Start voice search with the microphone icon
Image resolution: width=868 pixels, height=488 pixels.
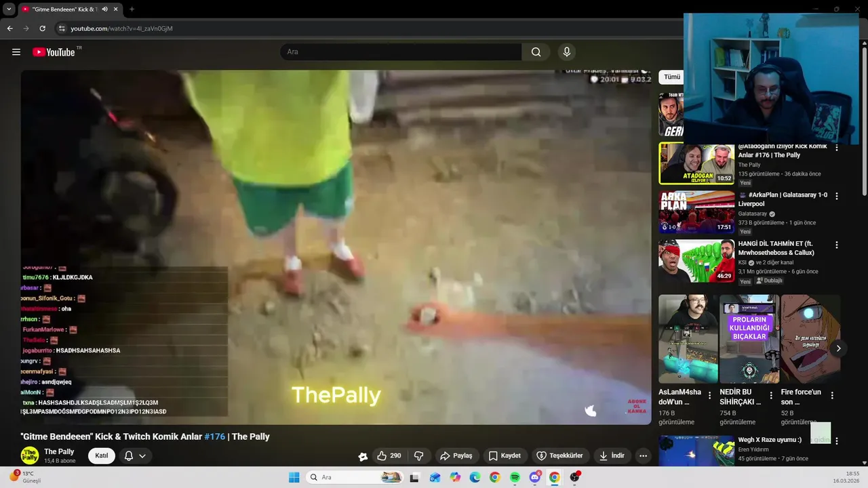click(567, 52)
